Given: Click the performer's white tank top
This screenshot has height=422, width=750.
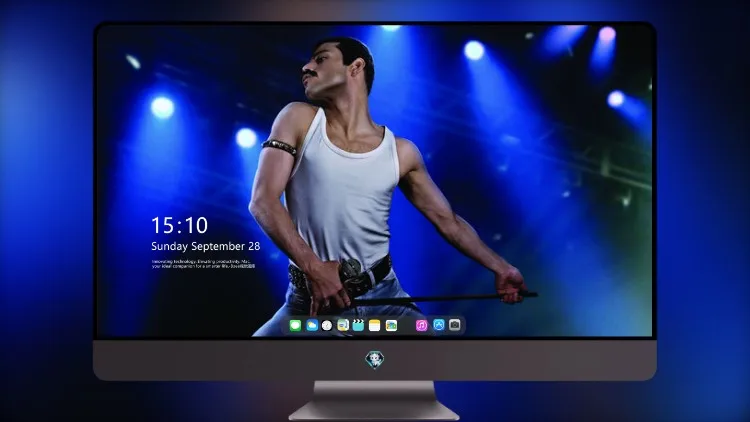Looking at the screenshot, I should click(342, 191).
